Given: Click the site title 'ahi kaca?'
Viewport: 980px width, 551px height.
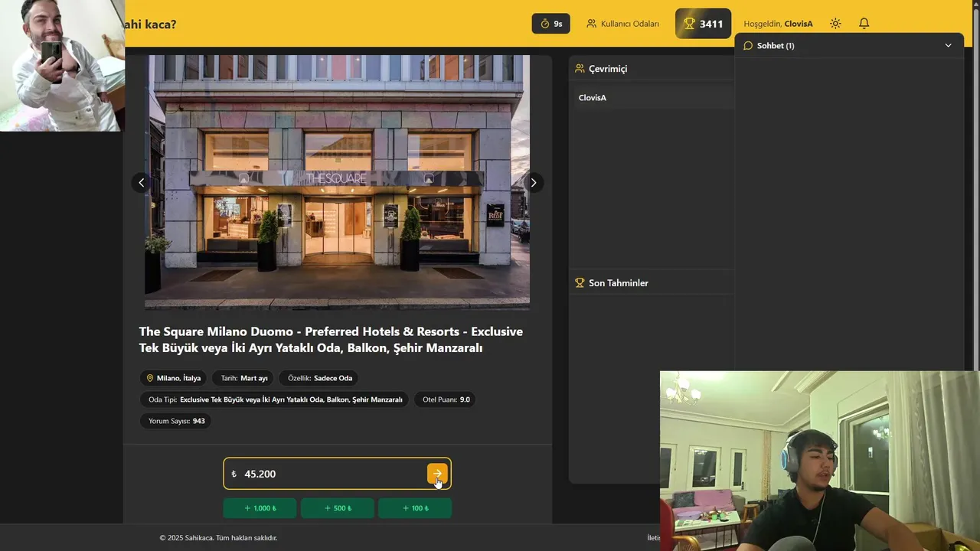Looking at the screenshot, I should click(x=151, y=24).
